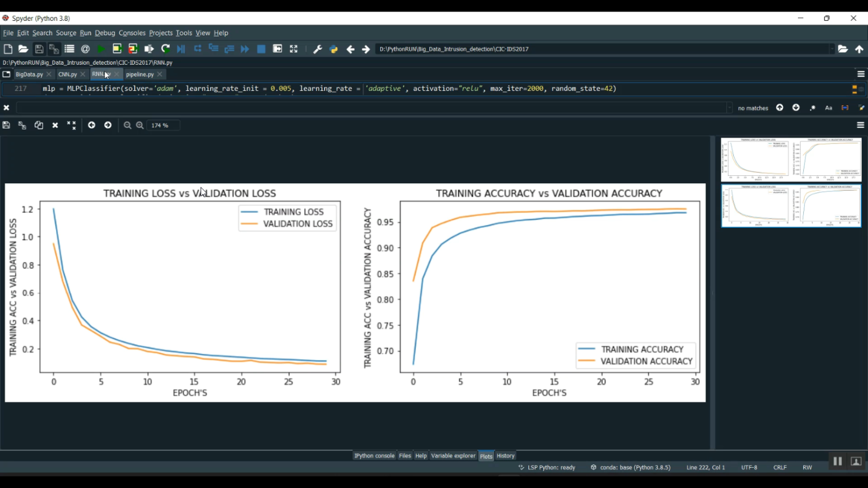Switch to the Variable explorer pane

(453, 456)
